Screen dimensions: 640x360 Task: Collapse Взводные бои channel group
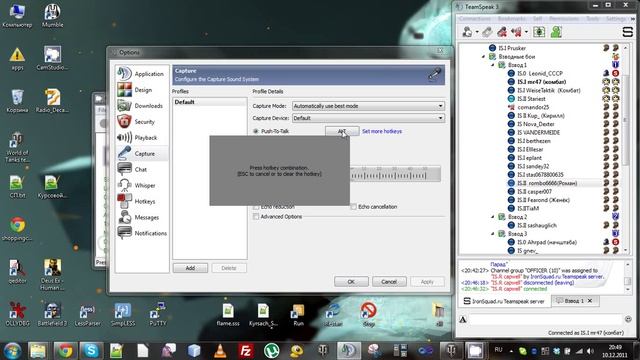[x=483, y=56]
